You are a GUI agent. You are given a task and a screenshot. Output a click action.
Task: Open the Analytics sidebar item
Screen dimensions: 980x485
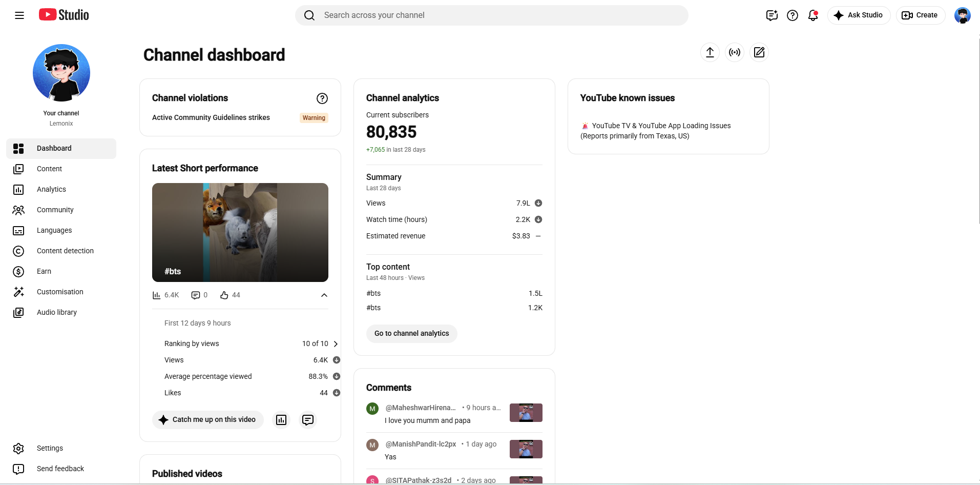61,189
